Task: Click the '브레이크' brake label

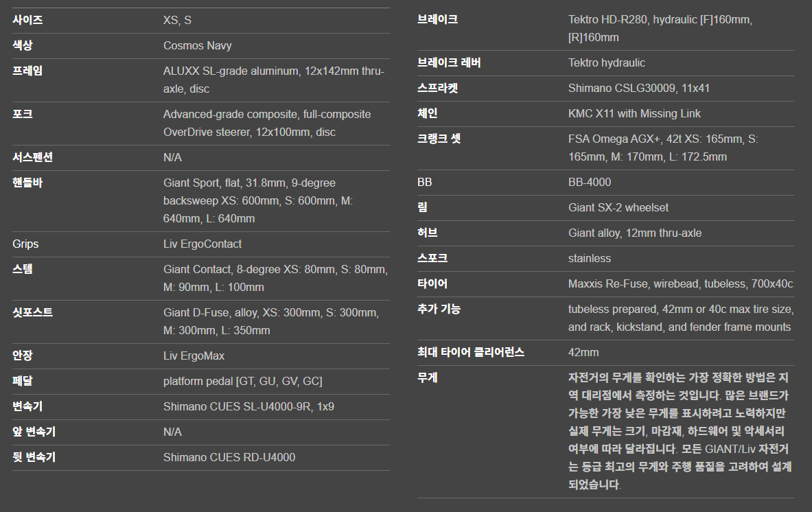Action: (x=438, y=20)
